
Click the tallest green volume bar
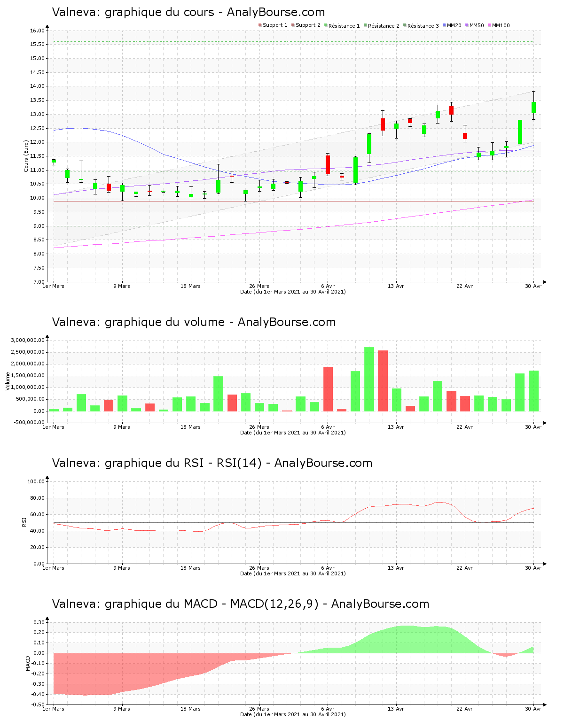(369, 379)
